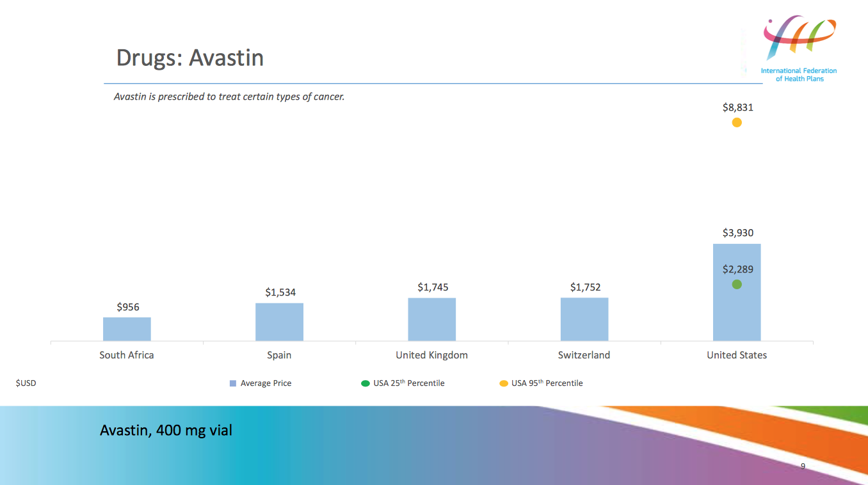Click the yellow USA 95th Percentile legend marker
This screenshot has height=485, width=868.
click(504, 383)
